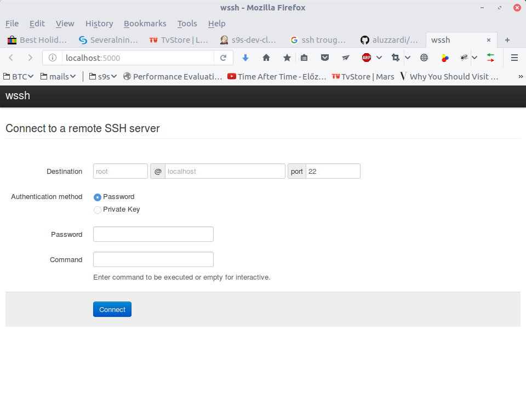The image size is (526, 420).
Task: Open Why You Should Visit bookmark
Action: (x=449, y=77)
